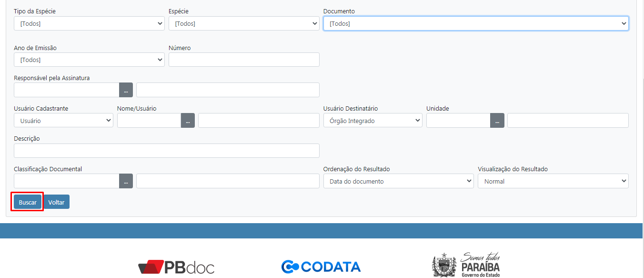Click the Nome/Usuário lookup ellipsis button

click(x=188, y=121)
